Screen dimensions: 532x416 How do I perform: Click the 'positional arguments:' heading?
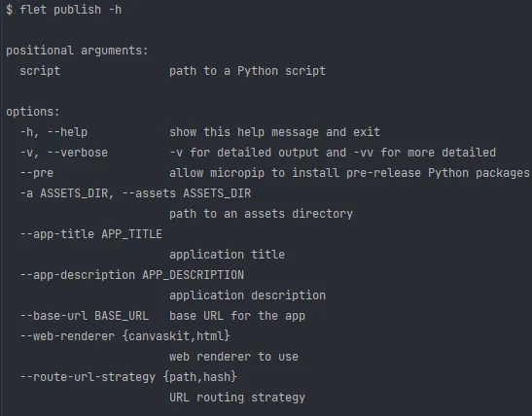click(x=78, y=51)
